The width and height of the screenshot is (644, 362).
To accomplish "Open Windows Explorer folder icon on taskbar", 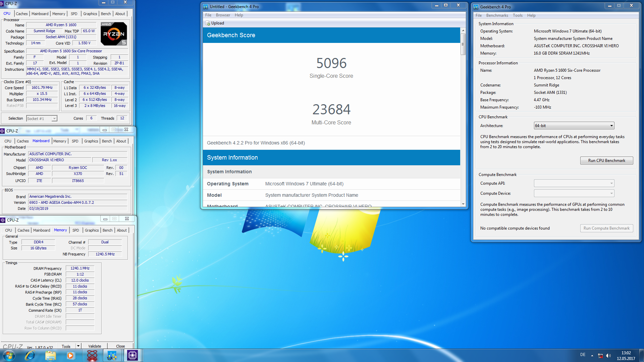I will tap(51, 355).
